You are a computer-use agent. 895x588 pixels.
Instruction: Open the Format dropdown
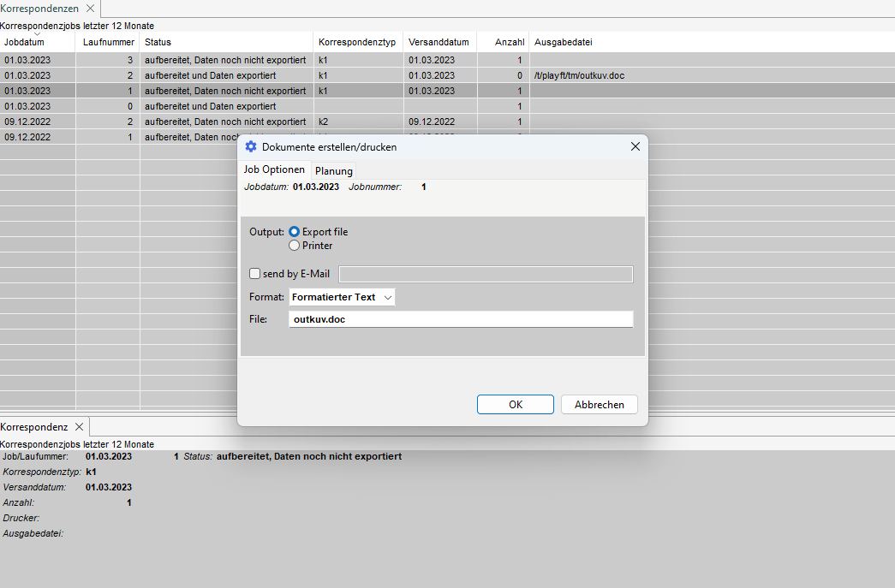[x=342, y=297]
